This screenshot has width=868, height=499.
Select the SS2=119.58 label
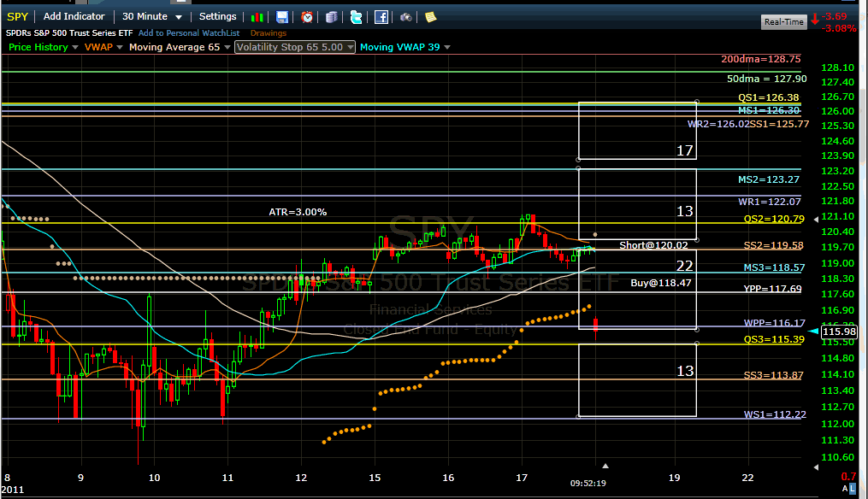coord(773,245)
